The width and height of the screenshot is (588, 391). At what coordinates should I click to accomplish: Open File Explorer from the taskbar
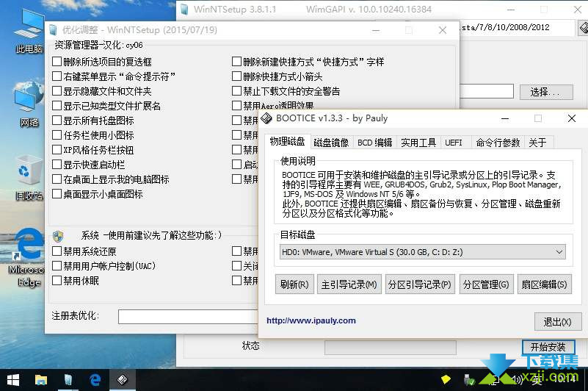pyautogui.click(x=41, y=380)
